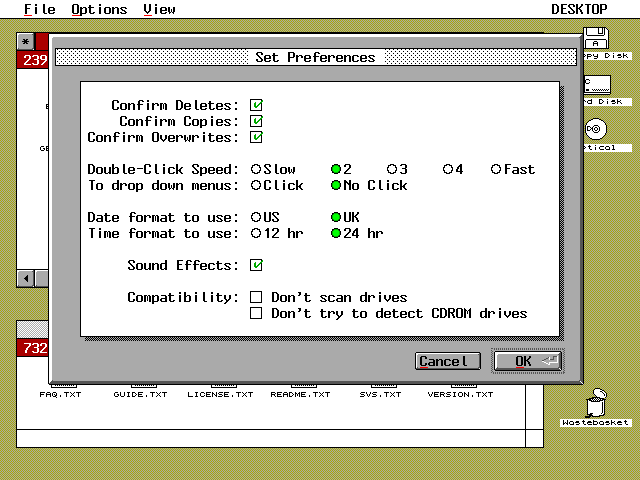Switch time format to 12 hr
Image resolution: width=640 pixels, height=480 pixels.
coord(257,233)
